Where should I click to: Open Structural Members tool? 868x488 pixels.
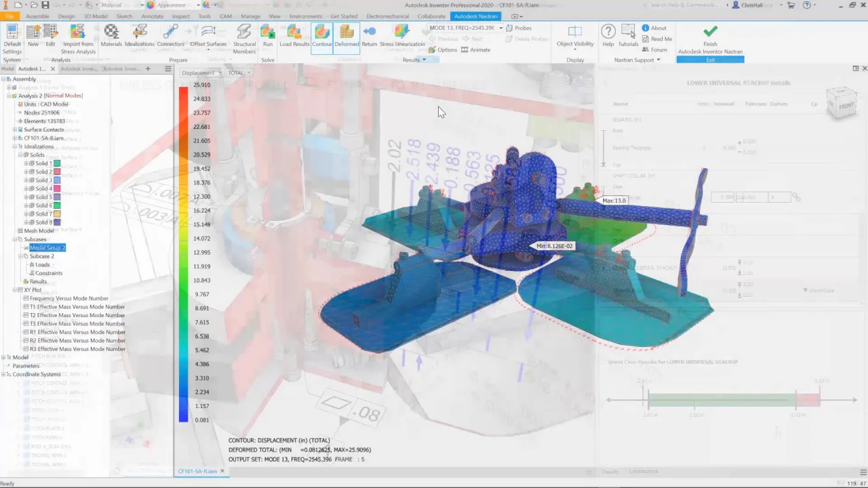click(x=244, y=39)
